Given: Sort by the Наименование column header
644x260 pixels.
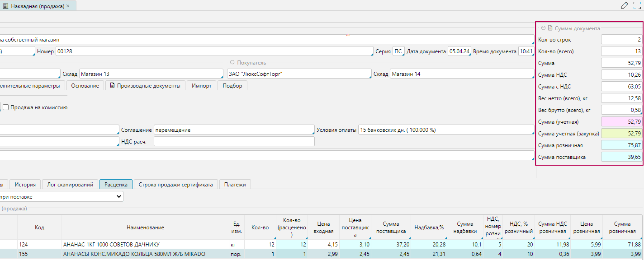Looking at the screenshot, I should (145, 227).
